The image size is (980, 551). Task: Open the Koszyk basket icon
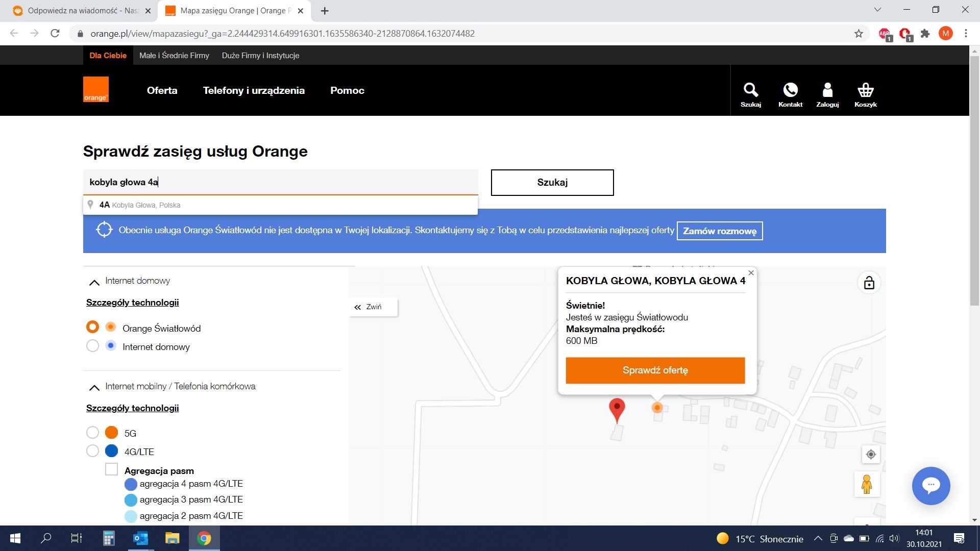pyautogui.click(x=865, y=91)
